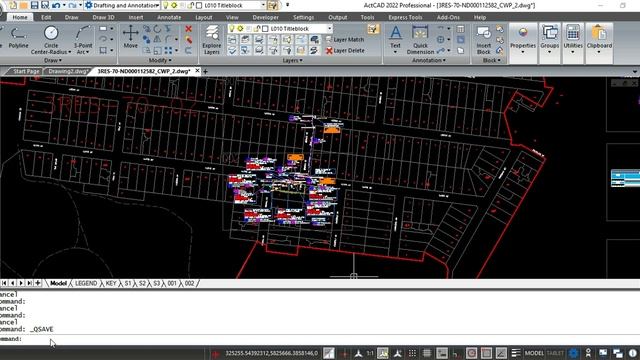Open the Add-Ons ribbon tab
Screen dimensions: 640x360
[448, 17]
